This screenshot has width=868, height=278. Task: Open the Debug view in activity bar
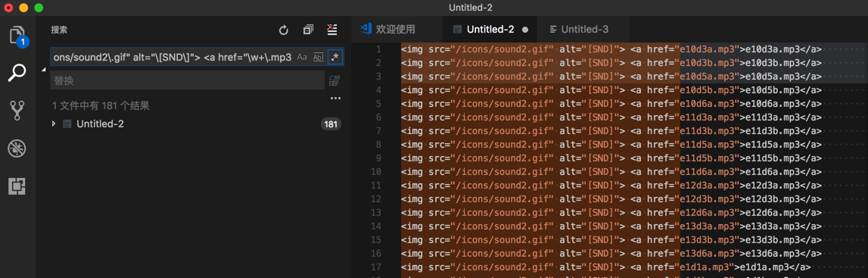pos(17,148)
